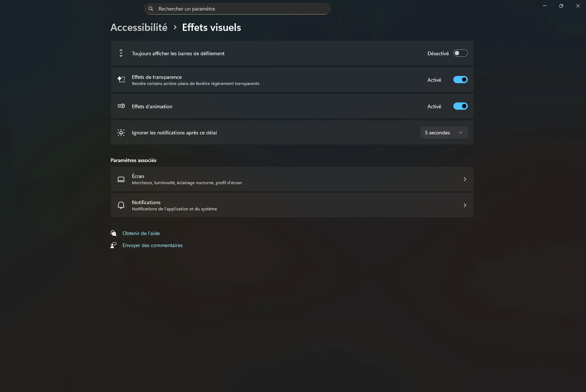Click the feedback person icon
The width and height of the screenshot is (586, 392).
(x=113, y=245)
